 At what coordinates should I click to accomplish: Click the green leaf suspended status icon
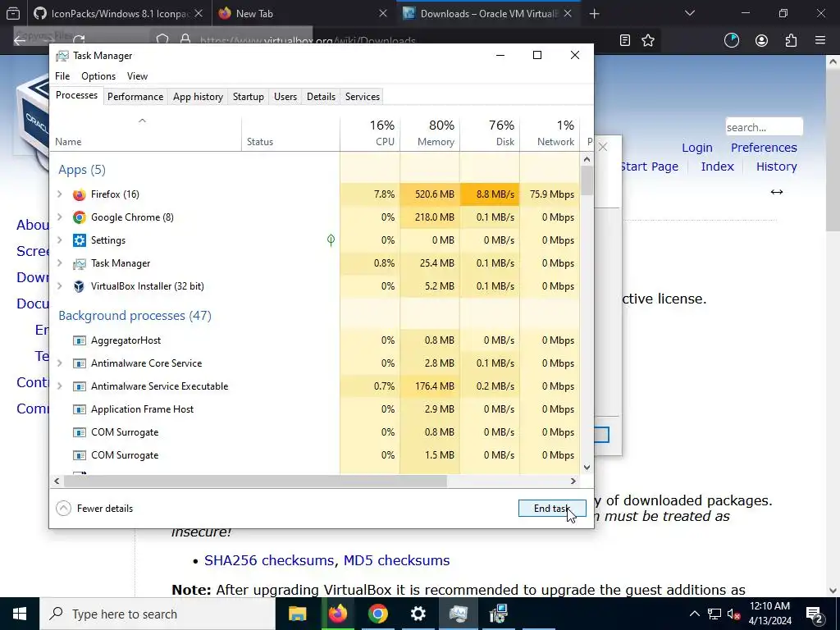(331, 240)
